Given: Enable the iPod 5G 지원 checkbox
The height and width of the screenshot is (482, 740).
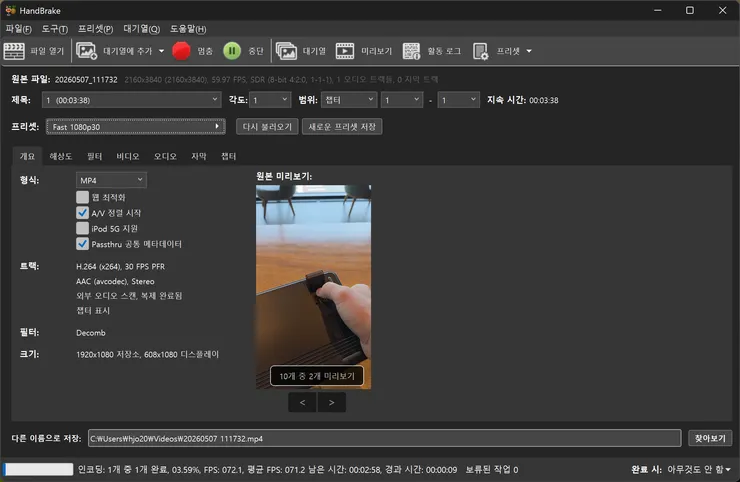Looking at the screenshot, I should click(83, 228).
